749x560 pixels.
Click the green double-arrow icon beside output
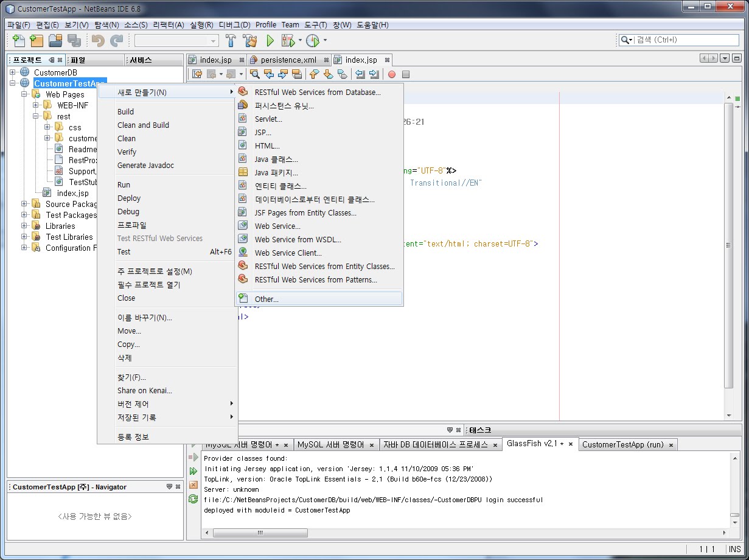pos(193,471)
